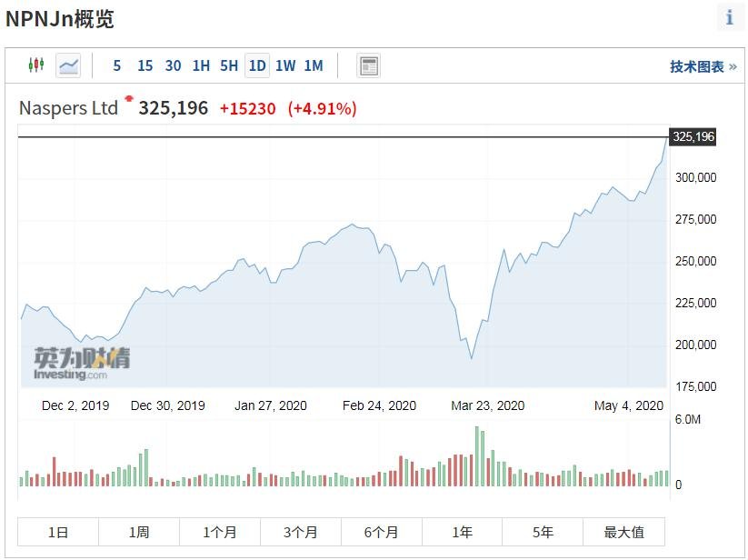Screen dimensions: 748x560
Task: Select the 30-minute interval
Action: coord(173,65)
